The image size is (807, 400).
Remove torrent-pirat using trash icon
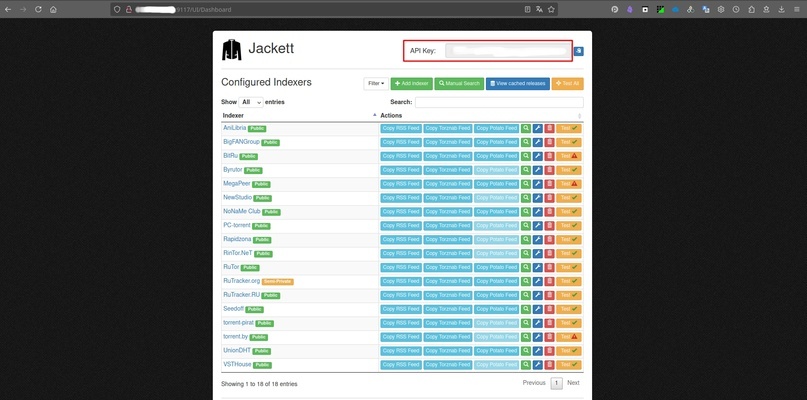click(549, 323)
